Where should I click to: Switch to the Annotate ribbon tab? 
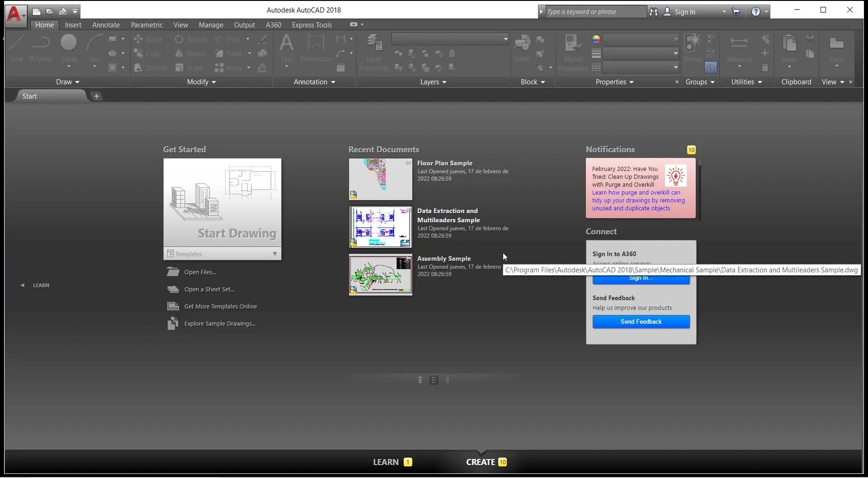[106, 25]
